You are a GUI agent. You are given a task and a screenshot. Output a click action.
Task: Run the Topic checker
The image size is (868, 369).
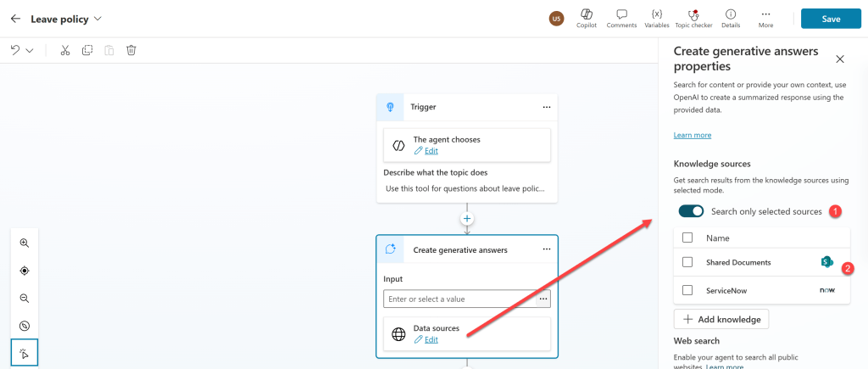point(693,14)
